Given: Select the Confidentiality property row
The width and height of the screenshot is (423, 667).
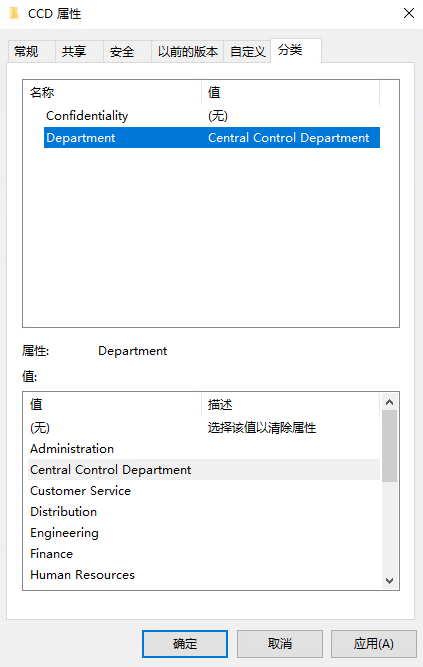Looking at the screenshot, I should pyautogui.click(x=212, y=116).
